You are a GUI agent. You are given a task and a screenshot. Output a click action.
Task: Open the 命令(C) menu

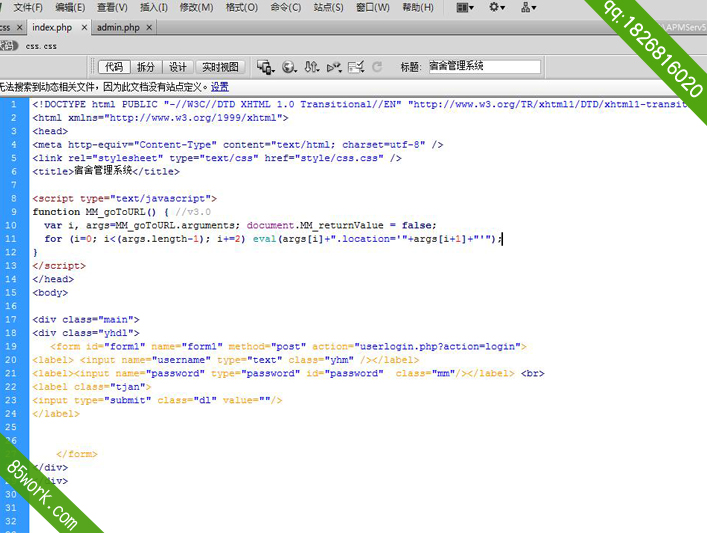[285, 8]
